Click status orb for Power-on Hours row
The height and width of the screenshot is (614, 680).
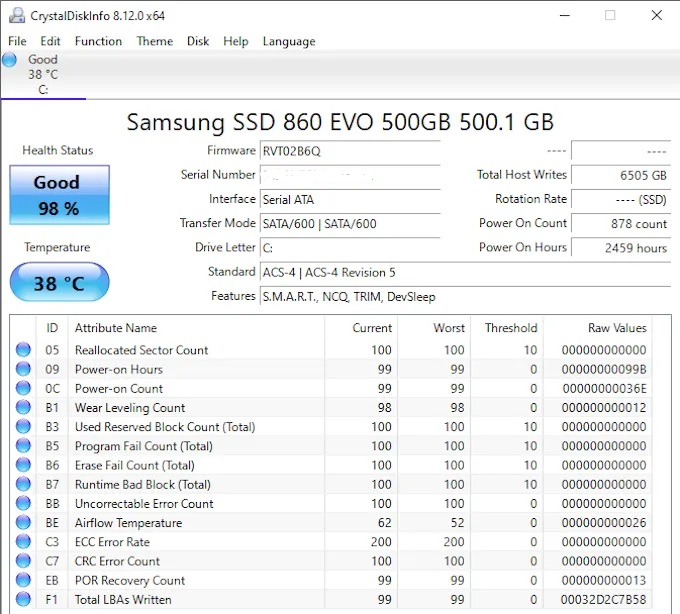point(23,369)
